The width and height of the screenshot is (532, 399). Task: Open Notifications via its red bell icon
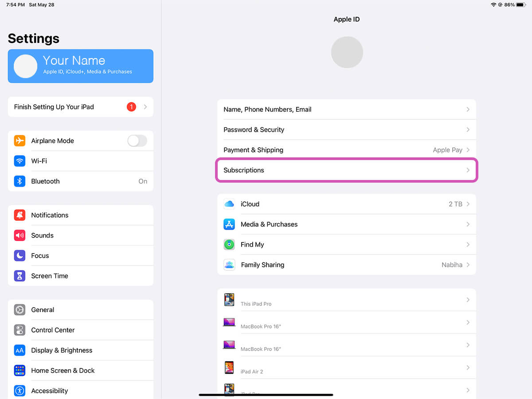click(x=20, y=215)
